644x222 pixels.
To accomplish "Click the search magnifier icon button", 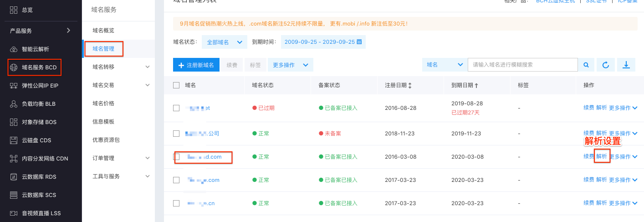I will (x=586, y=65).
